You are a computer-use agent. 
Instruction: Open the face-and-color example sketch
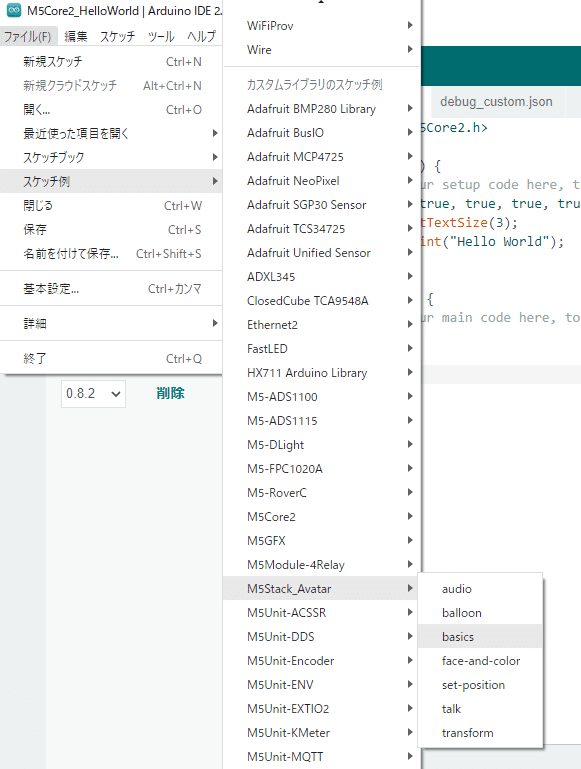[x=480, y=661]
